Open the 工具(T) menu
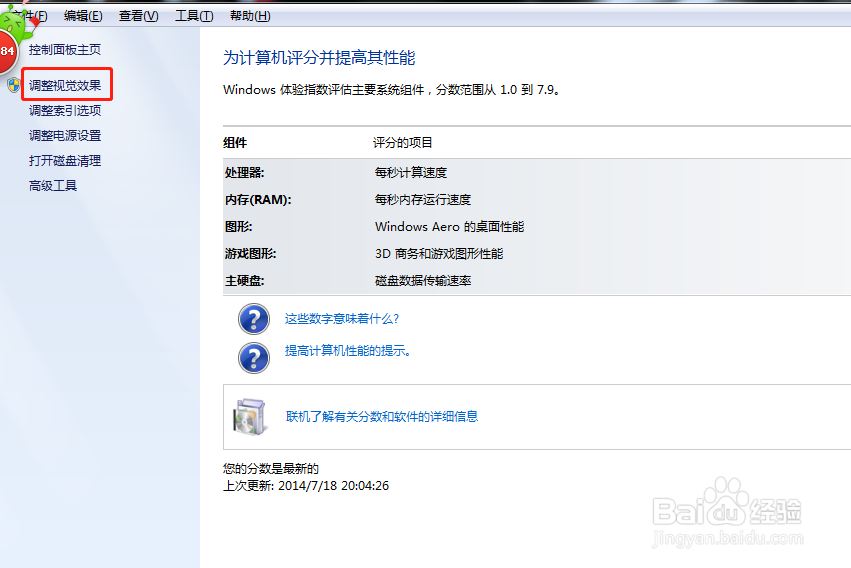 194,16
